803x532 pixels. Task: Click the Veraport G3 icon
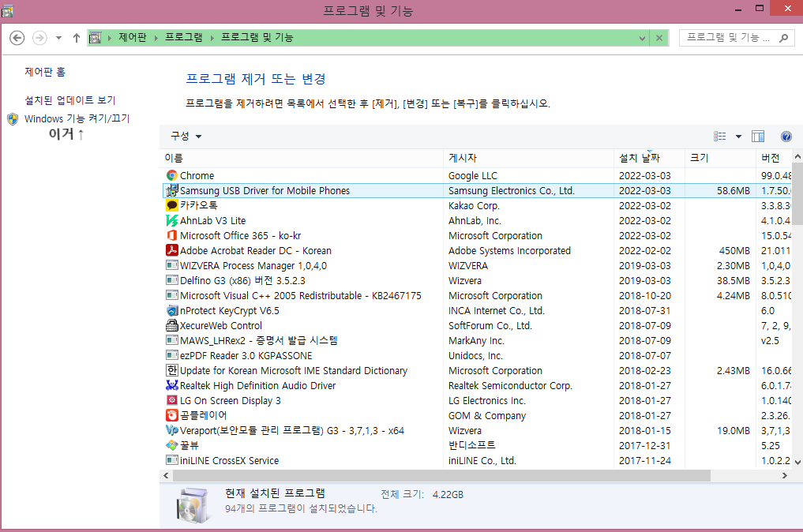172,430
